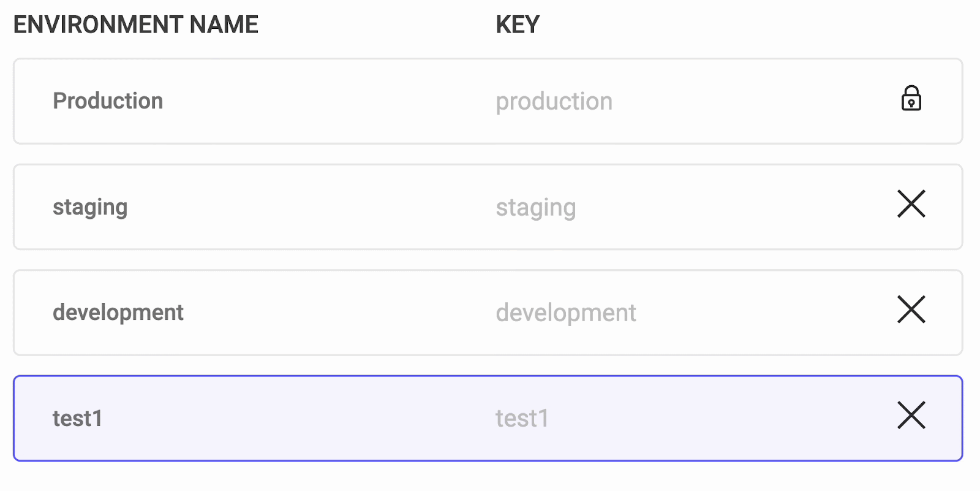Click the KEY column header

tap(518, 25)
